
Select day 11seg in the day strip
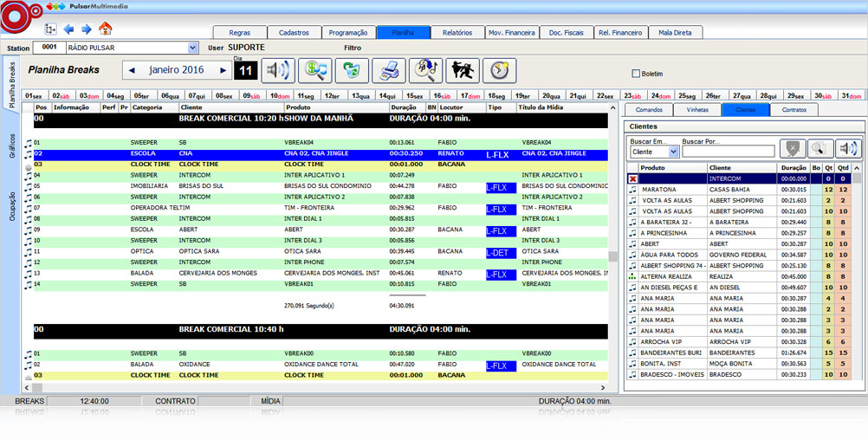click(307, 96)
